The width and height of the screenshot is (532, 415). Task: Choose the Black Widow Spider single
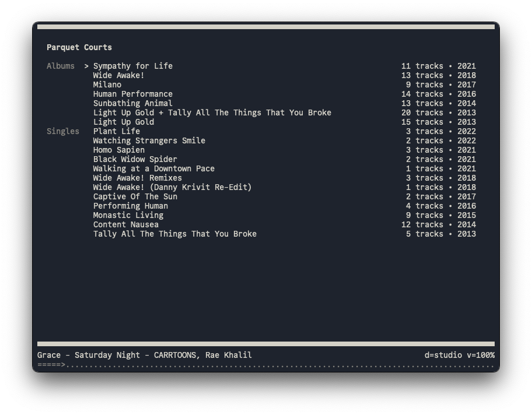click(x=135, y=159)
